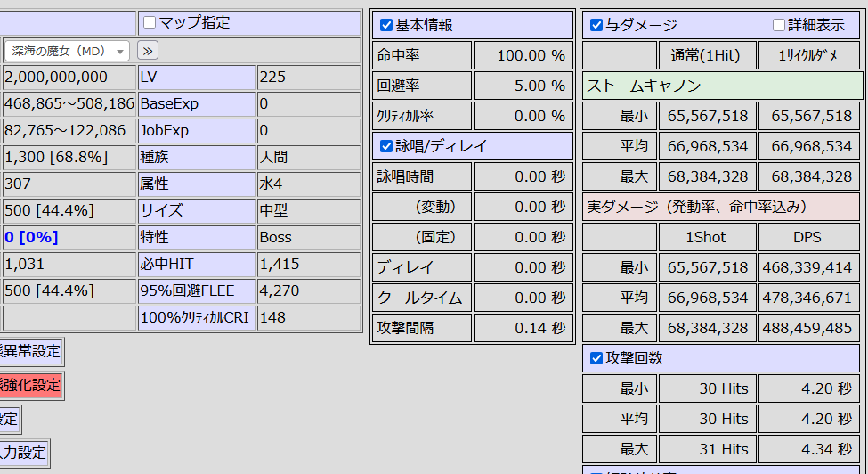Click the » next monster button
This screenshot has width=868, height=474.
tap(147, 51)
